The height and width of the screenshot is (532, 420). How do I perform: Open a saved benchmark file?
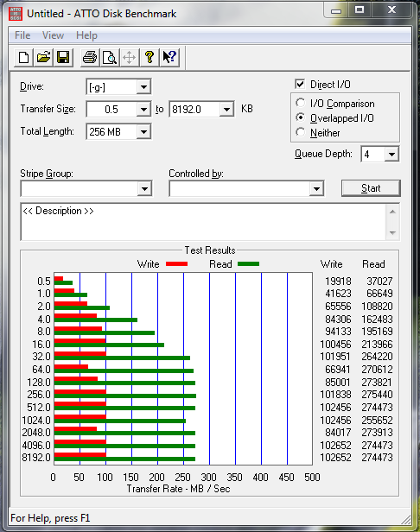coord(43,57)
